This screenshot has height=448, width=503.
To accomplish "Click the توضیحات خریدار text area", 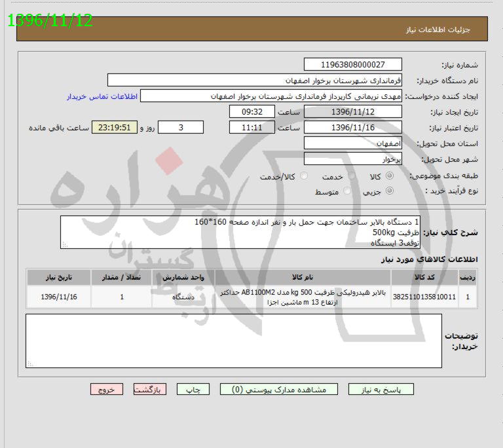I will tap(234, 341).
